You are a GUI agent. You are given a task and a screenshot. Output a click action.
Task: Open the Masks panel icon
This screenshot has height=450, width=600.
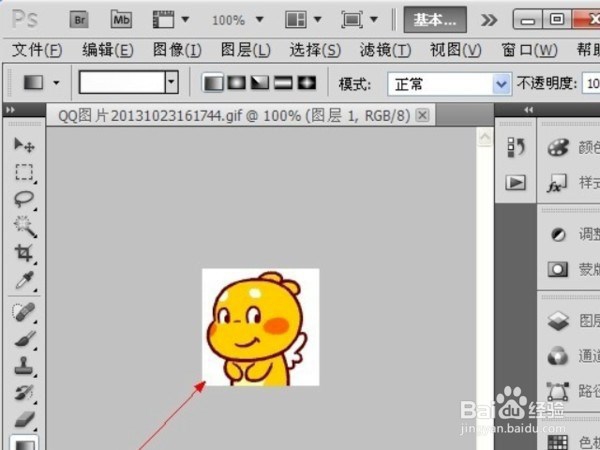tap(558, 269)
